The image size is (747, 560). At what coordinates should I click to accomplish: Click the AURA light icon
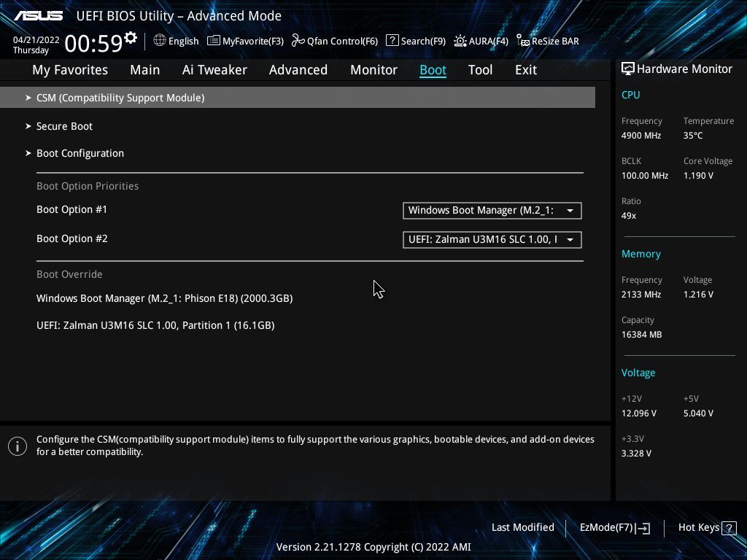tap(460, 41)
